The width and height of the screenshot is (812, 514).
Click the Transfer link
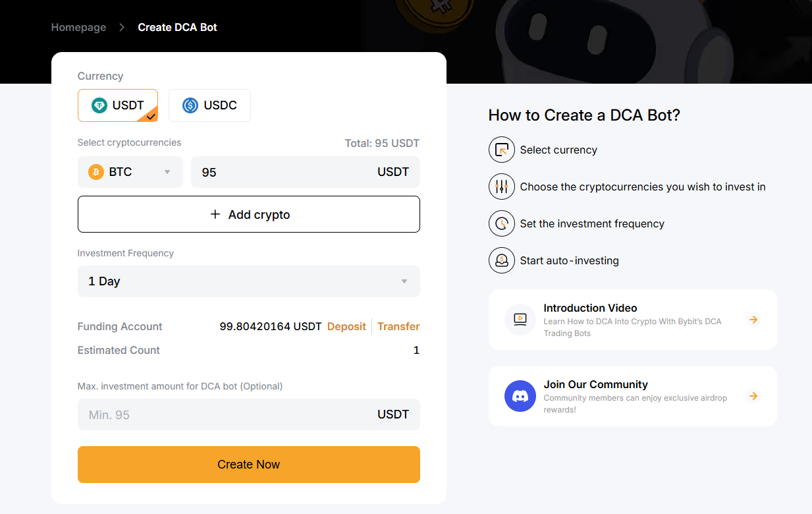[398, 326]
